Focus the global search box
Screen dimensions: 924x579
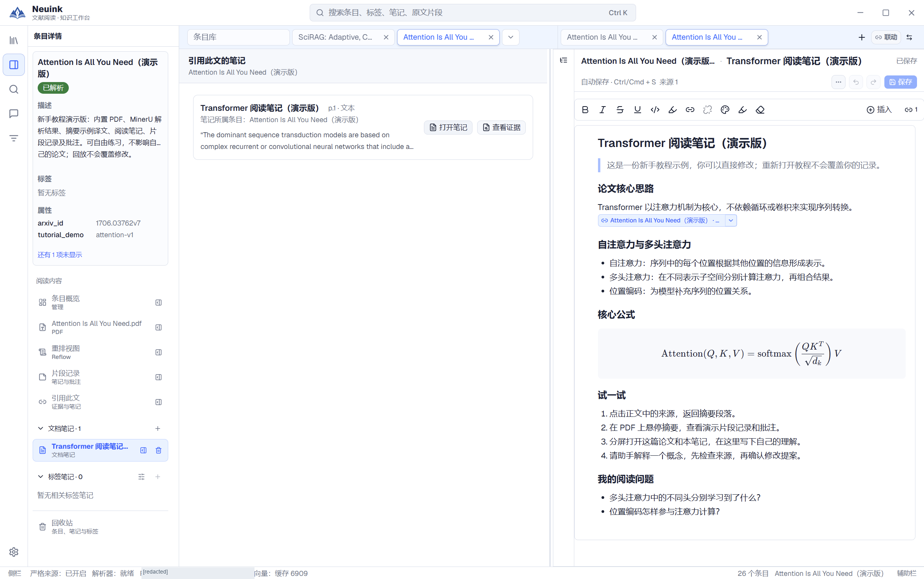point(472,13)
